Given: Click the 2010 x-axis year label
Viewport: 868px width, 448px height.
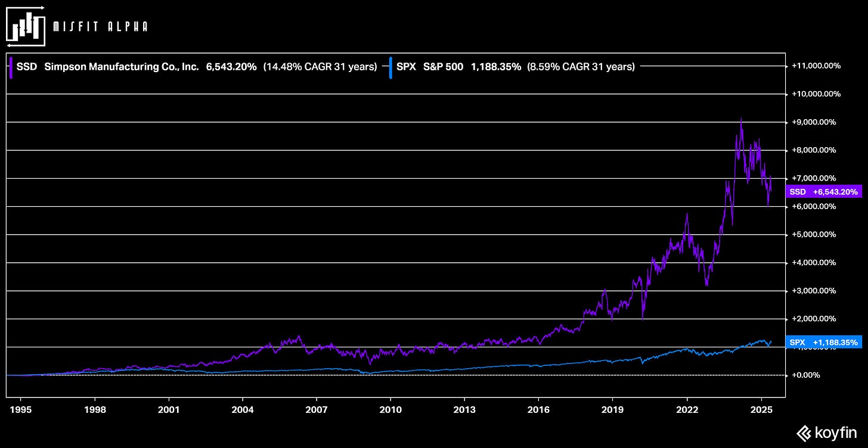Looking at the screenshot, I should tap(390, 410).
